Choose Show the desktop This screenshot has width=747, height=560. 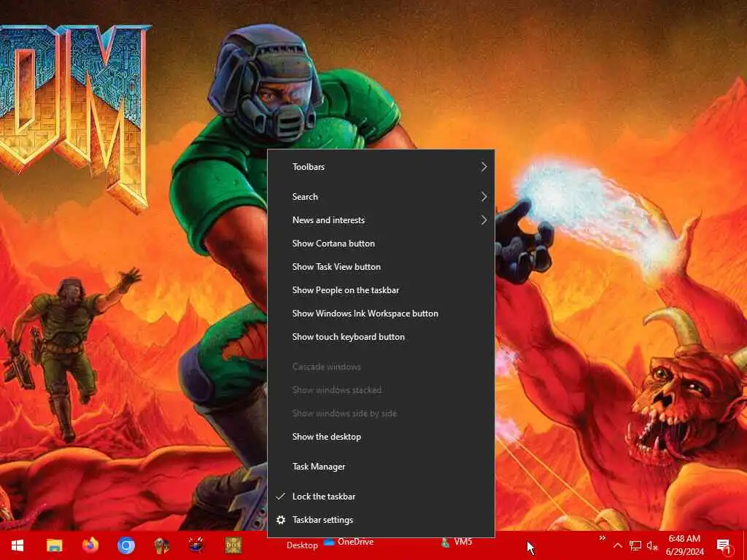pyautogui.click(x=381, y=437)
